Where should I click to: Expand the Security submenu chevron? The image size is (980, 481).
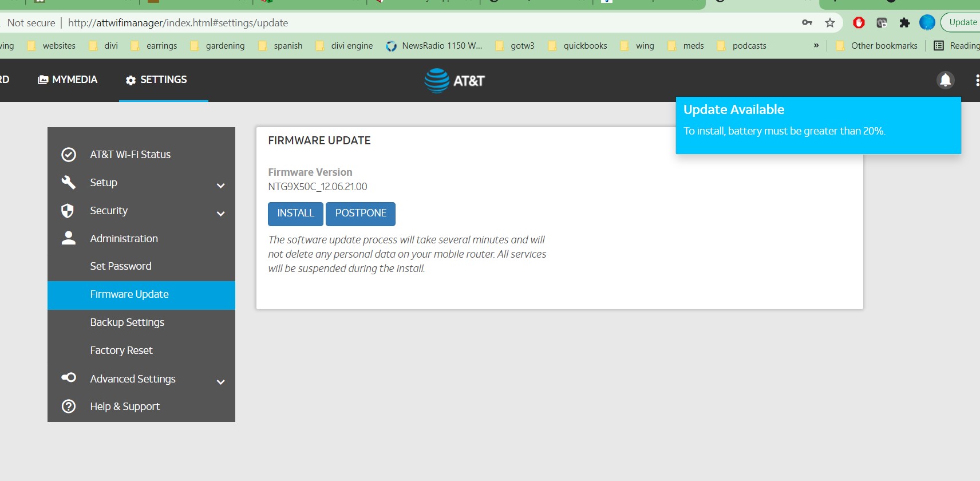click(x=220, y=214)
